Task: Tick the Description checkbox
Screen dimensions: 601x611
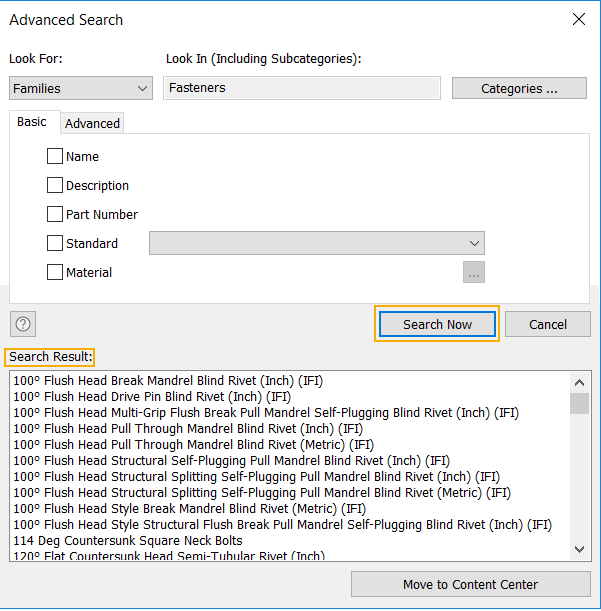Action: pos(55,185)
